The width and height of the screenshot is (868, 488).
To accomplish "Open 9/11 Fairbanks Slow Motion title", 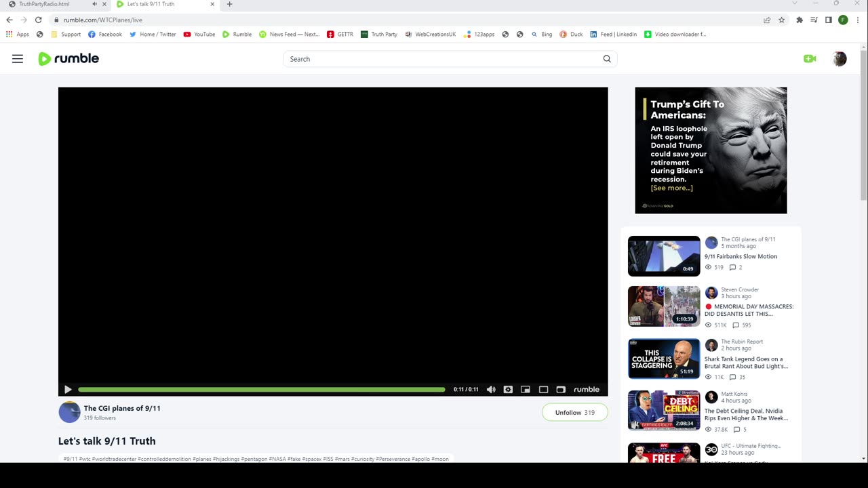I will (x=741, y=257).
